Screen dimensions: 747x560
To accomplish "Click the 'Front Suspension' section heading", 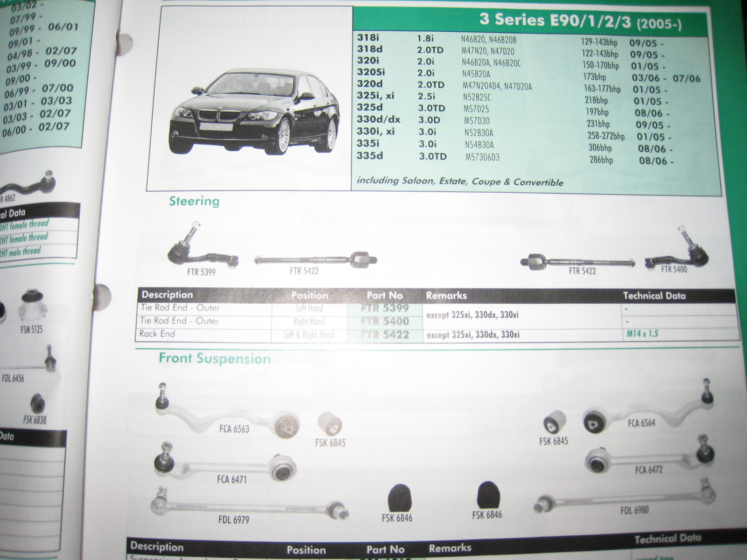I will tap(215, 358).
